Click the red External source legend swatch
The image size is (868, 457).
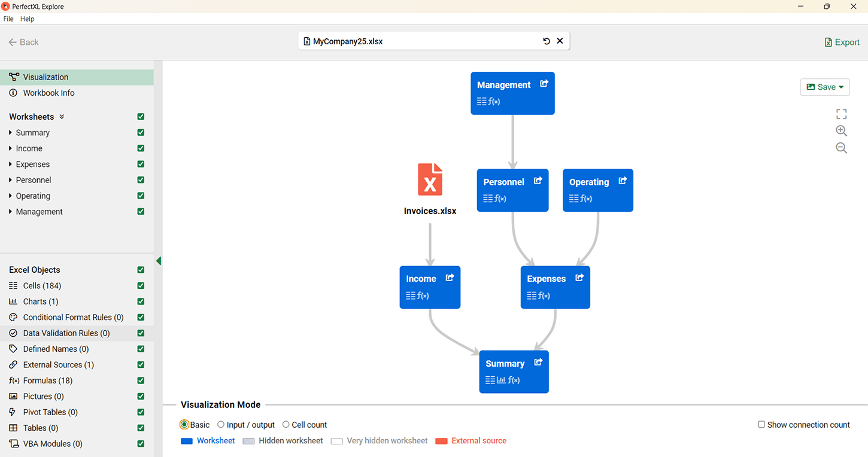point(441,441)
